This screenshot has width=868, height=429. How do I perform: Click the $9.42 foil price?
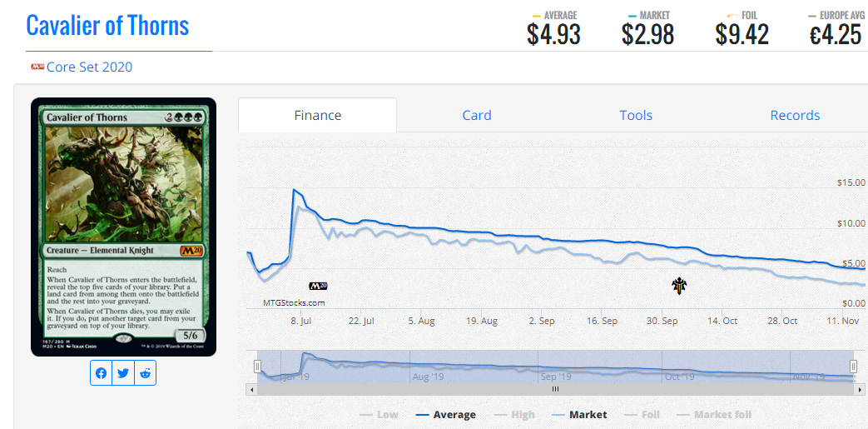(x=742, y=34)
